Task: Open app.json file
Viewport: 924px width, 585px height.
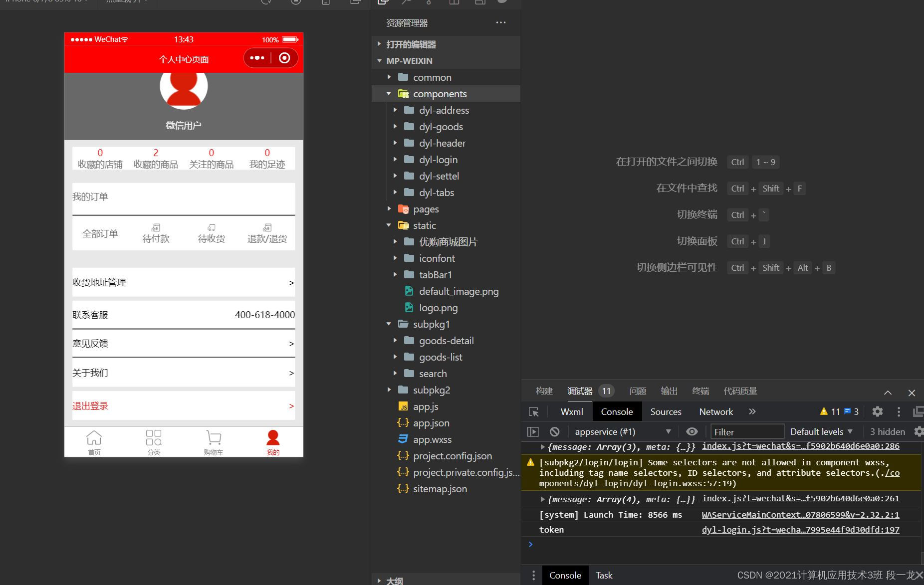Action: pos(446,423)
